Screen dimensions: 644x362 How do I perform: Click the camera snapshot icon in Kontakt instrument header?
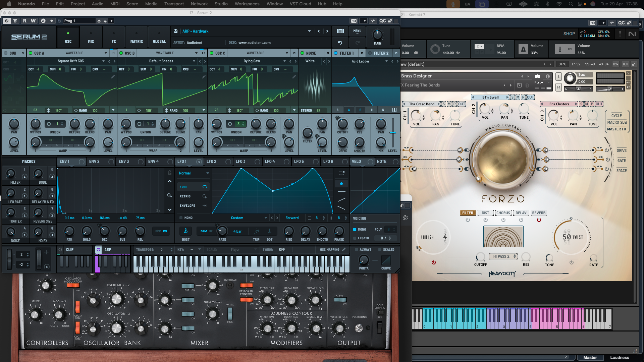537,76
